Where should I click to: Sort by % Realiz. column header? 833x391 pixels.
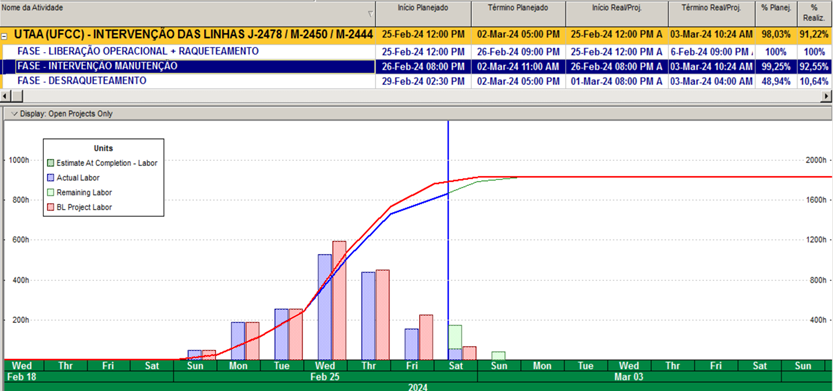click(x=814, y=13)
